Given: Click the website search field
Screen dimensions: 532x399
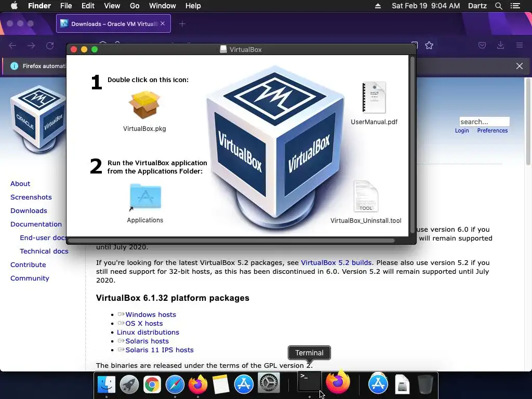Looking at the screenshot, I should 485,122.
